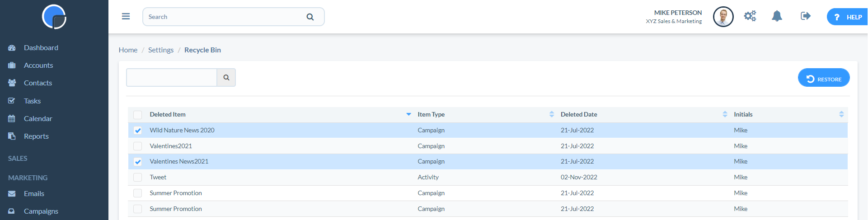The image size is (868, 220).
Task: Open the Accounts menu item
Action: tap(38, 66)
